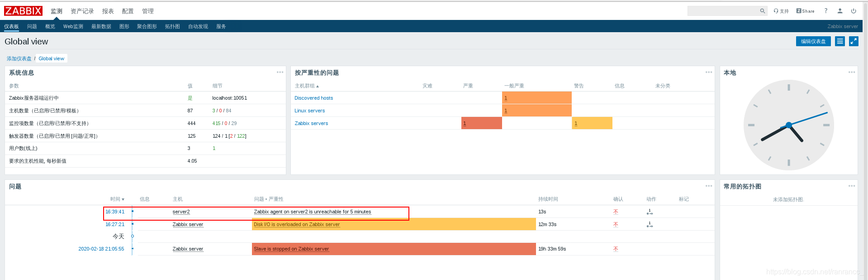
Task: Open the Discovered hosts group link
Action: (314, 98)
